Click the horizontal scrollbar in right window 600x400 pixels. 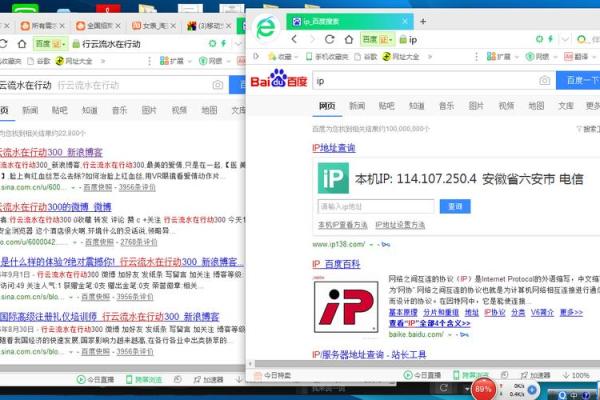point(425,364)
